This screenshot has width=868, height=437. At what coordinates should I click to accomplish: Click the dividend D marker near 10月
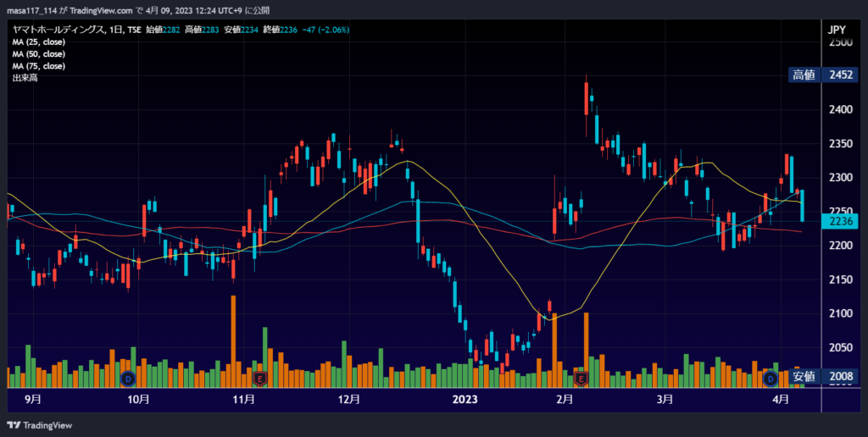129,379
